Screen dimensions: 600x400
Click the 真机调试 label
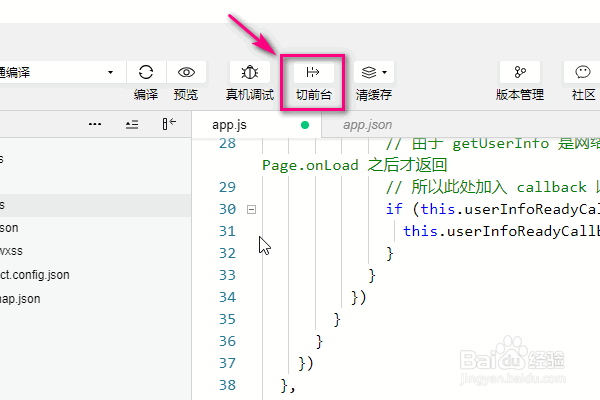point(249,95)
